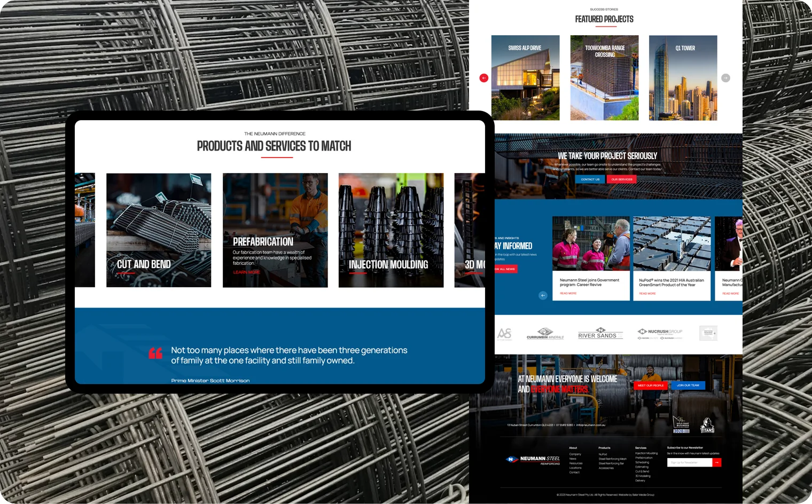Open the Swiss Alp Drive project card
812x504 pixels.
525,78
